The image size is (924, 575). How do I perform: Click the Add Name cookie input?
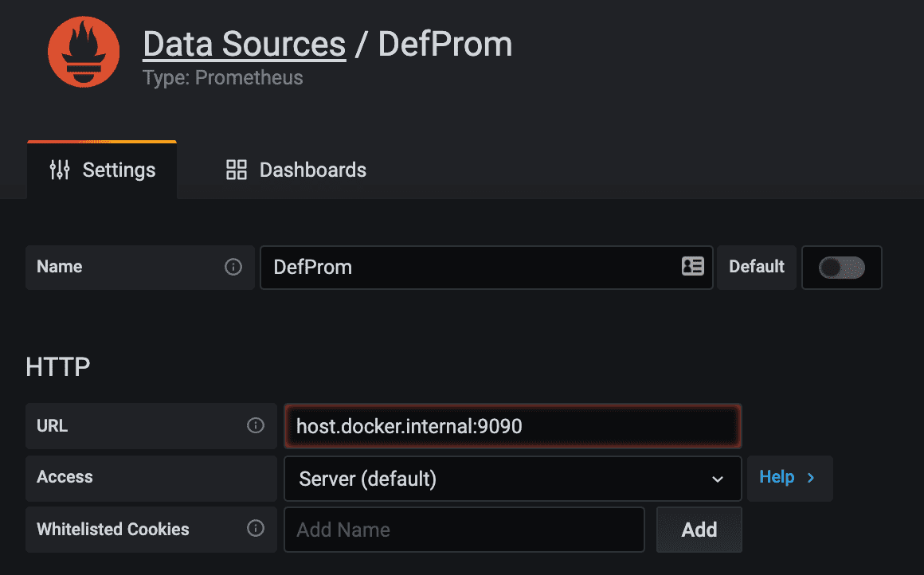coord(464,530)
